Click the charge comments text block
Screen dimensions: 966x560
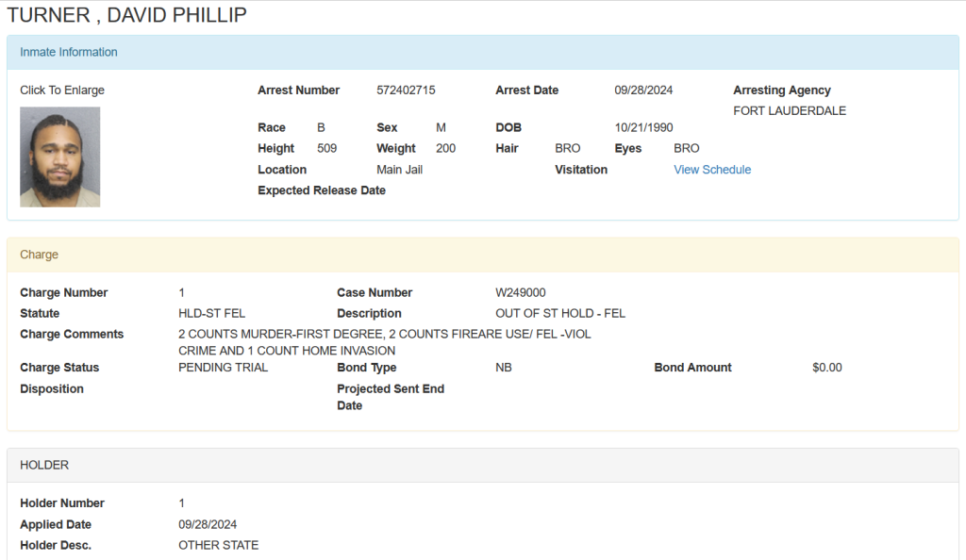[x=384, y=342]
